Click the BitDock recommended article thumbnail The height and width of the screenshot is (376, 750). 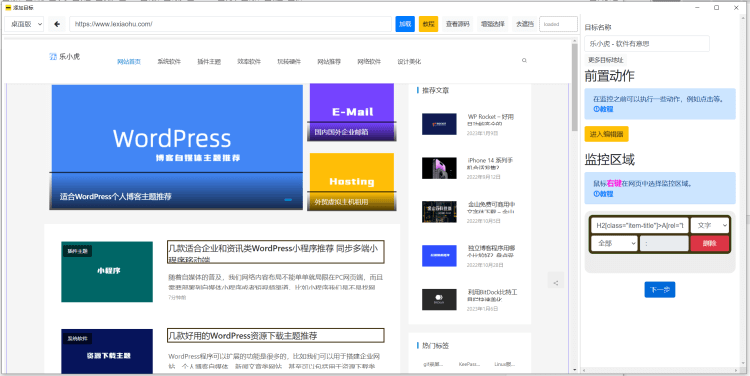point(439,299)
